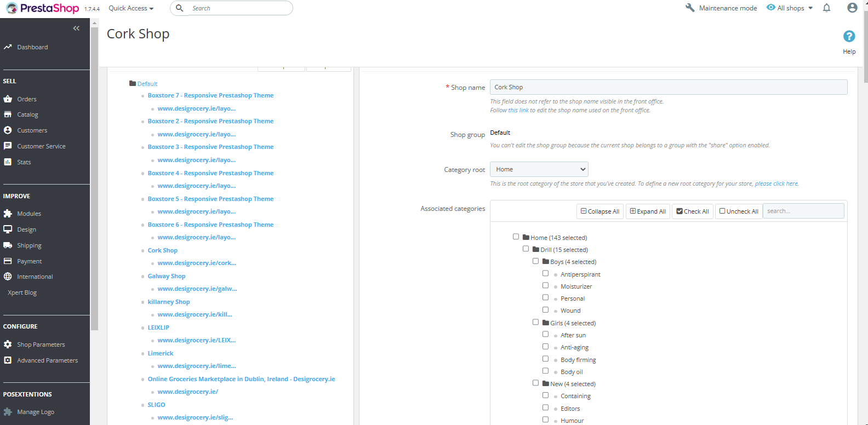This screenshot has height=425, width=868.
Task: Collapse the Drill category folder
Action: point(536,250)
